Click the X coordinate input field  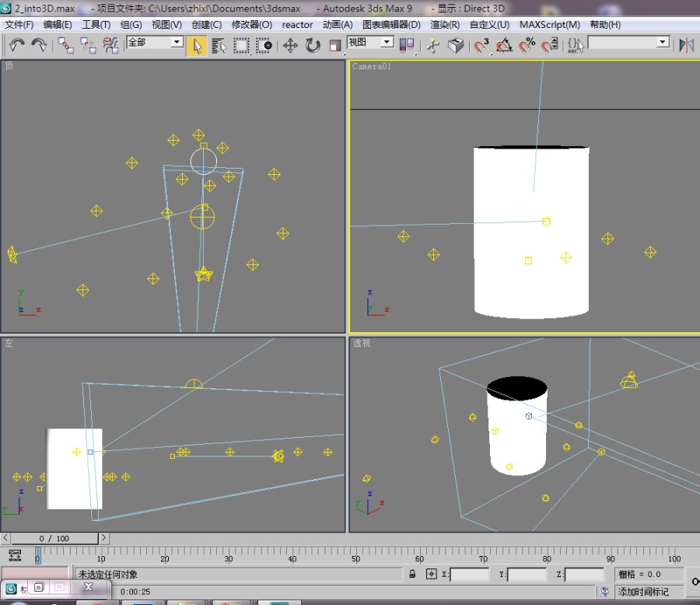[x=469, y=575]
